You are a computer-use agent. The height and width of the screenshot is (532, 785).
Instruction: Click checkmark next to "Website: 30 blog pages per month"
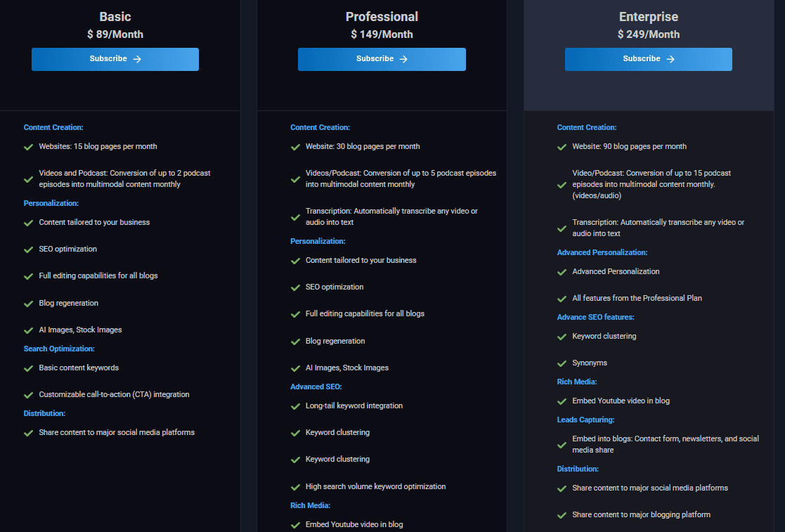pos(295,147)
